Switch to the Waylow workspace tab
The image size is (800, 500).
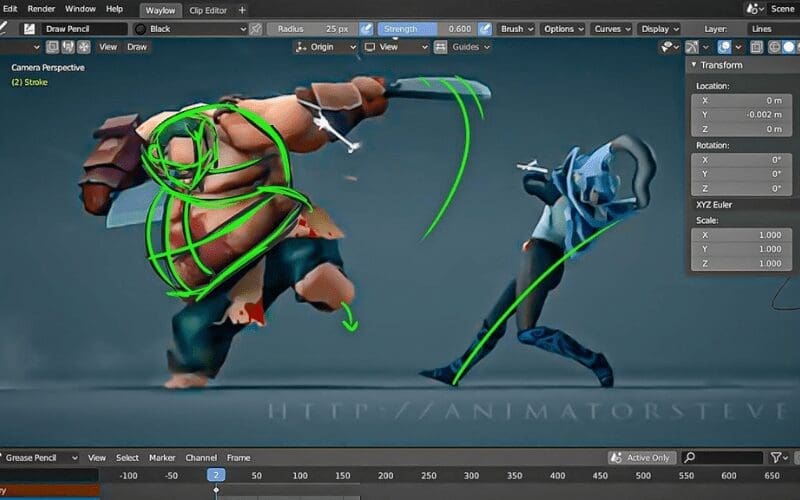point(160,10)
